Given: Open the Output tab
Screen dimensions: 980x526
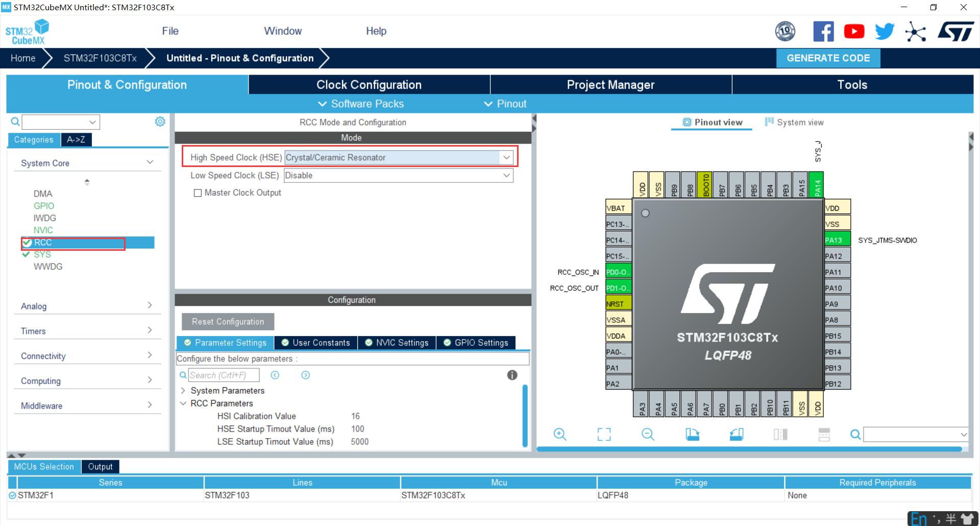Looking at the screenshot, I should [x=100, y=467].
